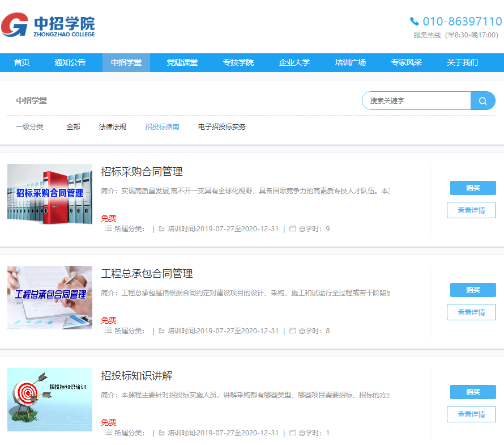Screen dimensions: 504x445
Task: Go to the 首页 navigation tab
Action: coord(22,62)
